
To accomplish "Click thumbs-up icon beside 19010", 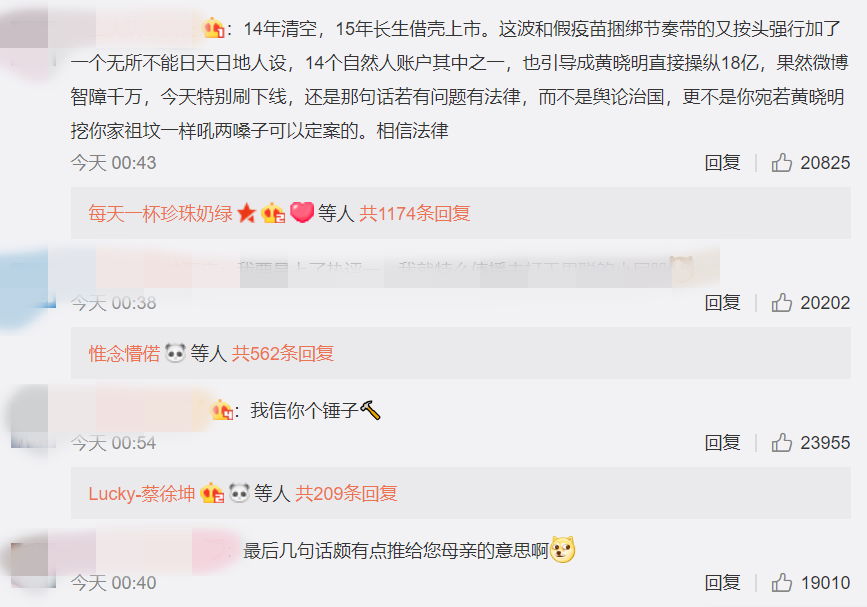I will [x=781, y=583].
